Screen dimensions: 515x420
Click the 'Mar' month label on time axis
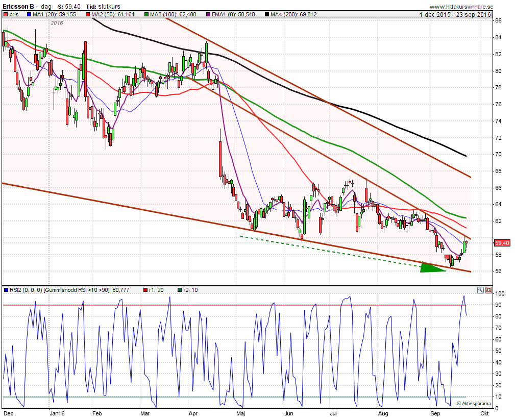click(x=145, y=413)
